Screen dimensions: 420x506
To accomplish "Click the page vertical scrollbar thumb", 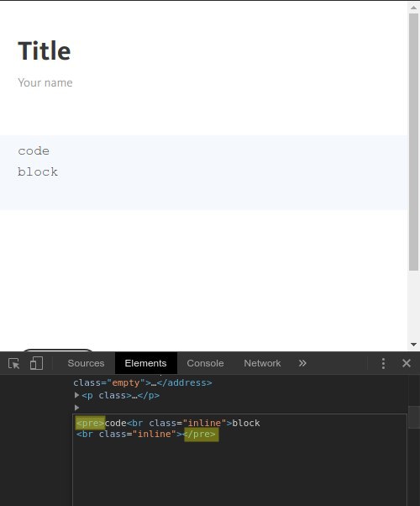I will (x=414, y=142).
